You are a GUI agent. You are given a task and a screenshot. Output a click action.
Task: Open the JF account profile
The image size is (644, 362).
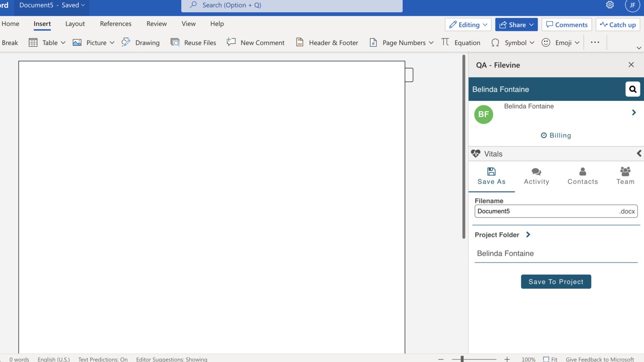coord(632,5)
